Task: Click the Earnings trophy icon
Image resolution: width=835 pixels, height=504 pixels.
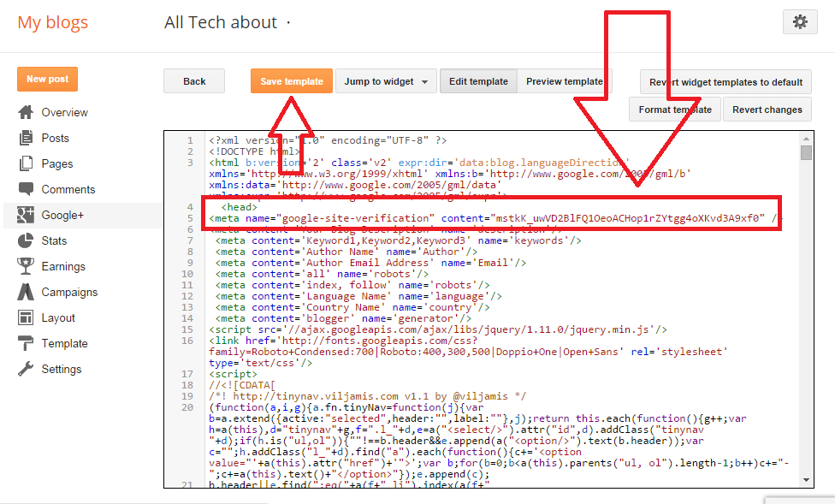Action: pos(26,266)
